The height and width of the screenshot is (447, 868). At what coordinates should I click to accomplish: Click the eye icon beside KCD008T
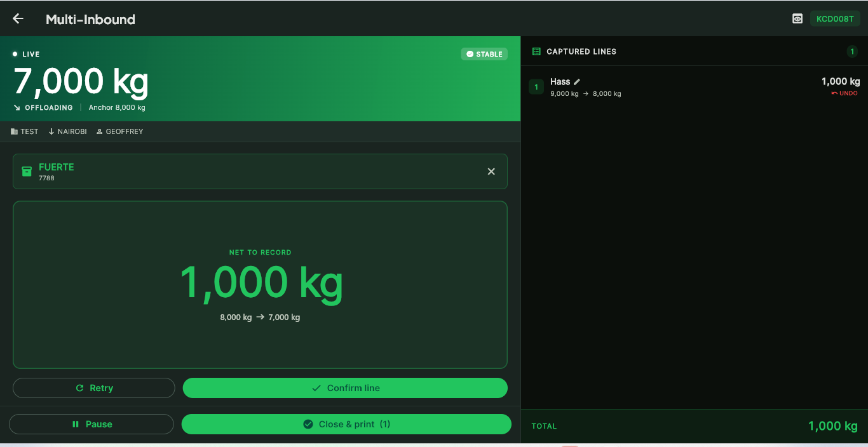pyautogui.click(x=797, y=19)
